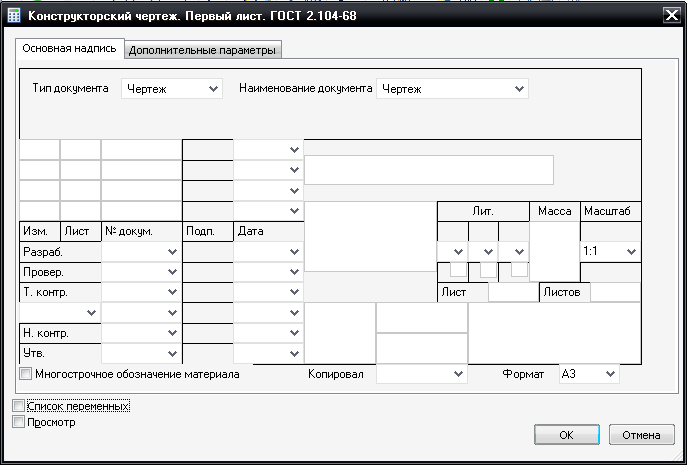Viewport: 687px width, 465px height.
Task: Open the Разраб. name dropdown
Action: [142, 252]
